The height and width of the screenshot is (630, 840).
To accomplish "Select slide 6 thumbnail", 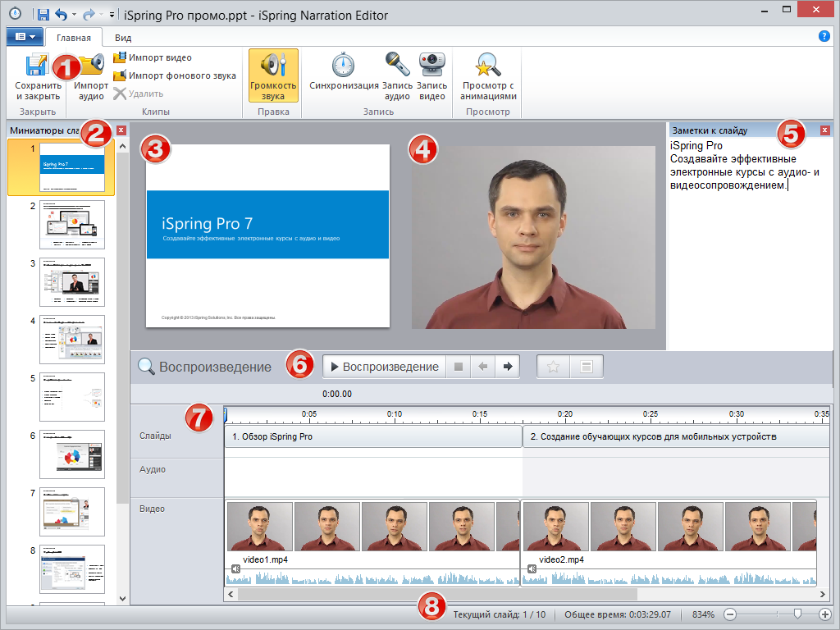I will [x=72, y=454].
